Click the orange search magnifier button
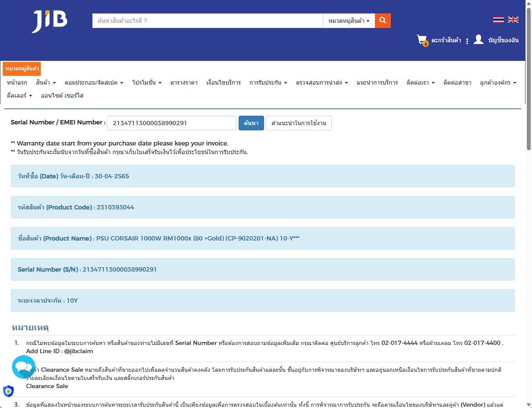Image resolution: width=532 pixels, height=408 pixels. pos(383,20)
